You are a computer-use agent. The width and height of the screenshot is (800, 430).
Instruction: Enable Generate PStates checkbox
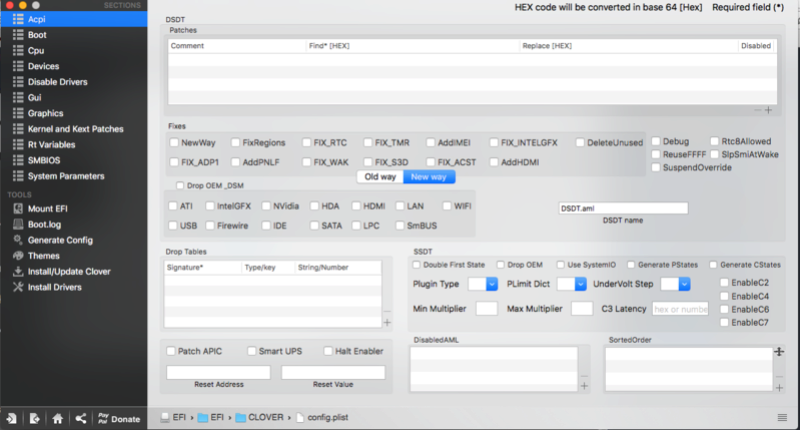tap(631, 265)
